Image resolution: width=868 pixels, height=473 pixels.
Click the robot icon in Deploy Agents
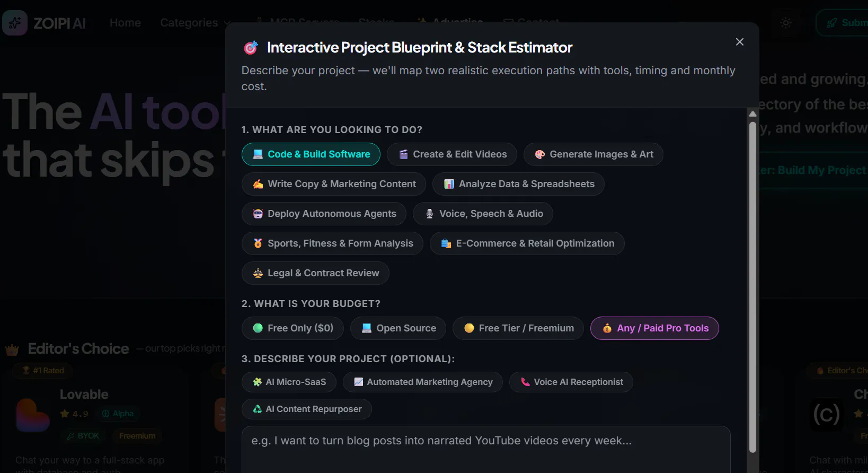pos(258,214)
